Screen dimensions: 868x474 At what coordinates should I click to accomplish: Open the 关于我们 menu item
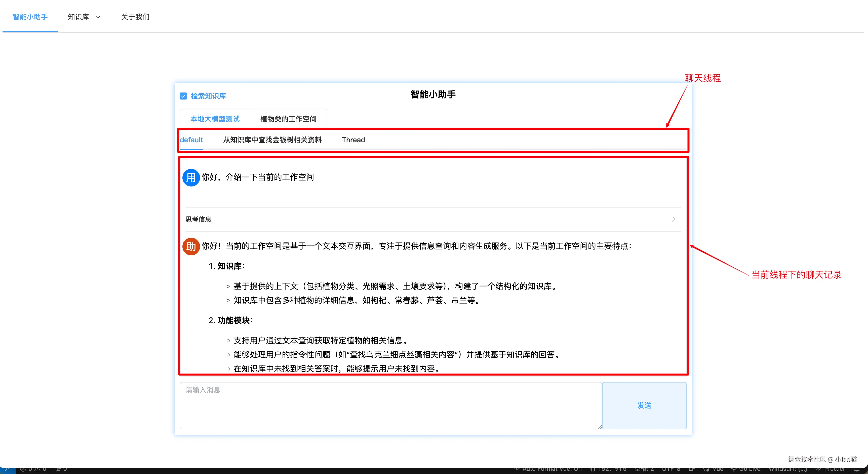click(x=135, y=17)
